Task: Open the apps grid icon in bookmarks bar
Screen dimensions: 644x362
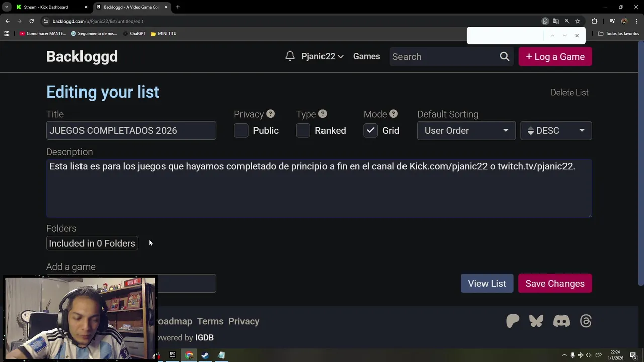Action: click(x=7, y=34)
